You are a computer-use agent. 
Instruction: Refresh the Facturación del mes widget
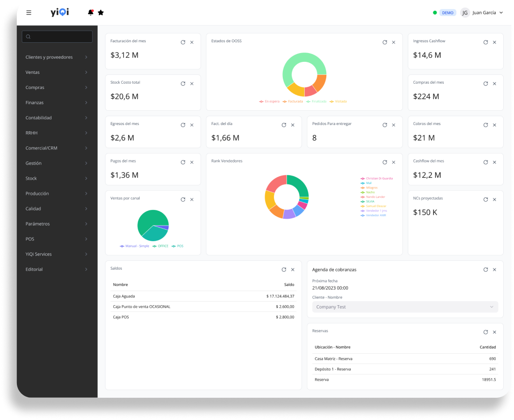183,42
